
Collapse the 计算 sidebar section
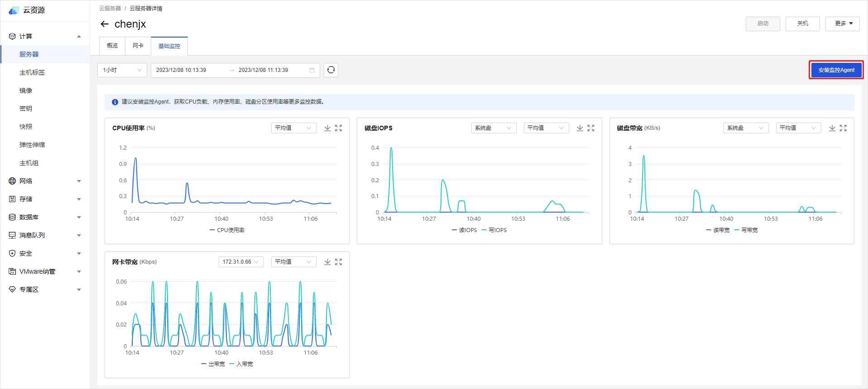[x=79, y=36]
